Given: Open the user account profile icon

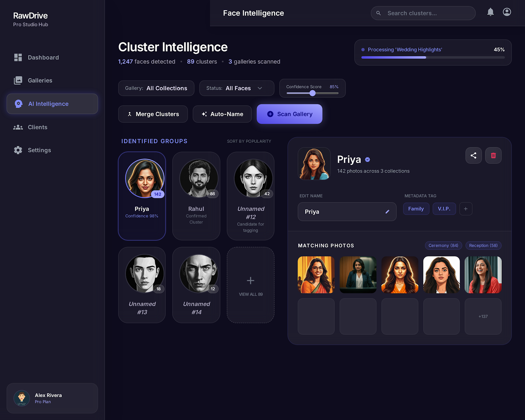Looking at the screenshot, I should click(x=507, y=12).
